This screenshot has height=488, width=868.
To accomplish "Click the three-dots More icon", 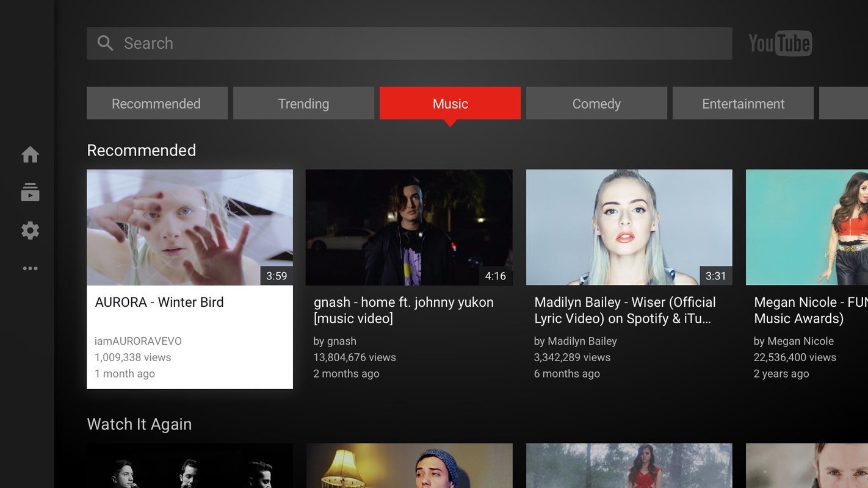I will click(x=30, y=268).
